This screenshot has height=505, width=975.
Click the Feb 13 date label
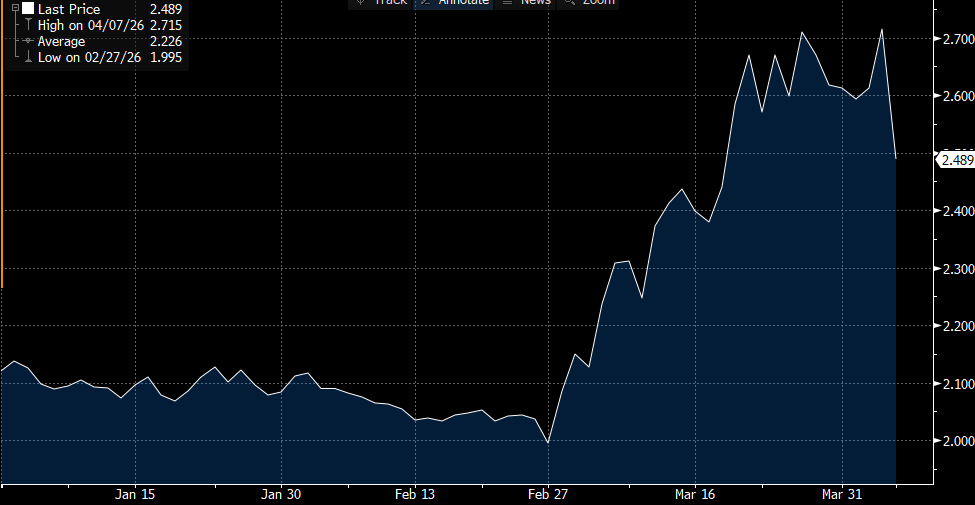tap(415, 495)
